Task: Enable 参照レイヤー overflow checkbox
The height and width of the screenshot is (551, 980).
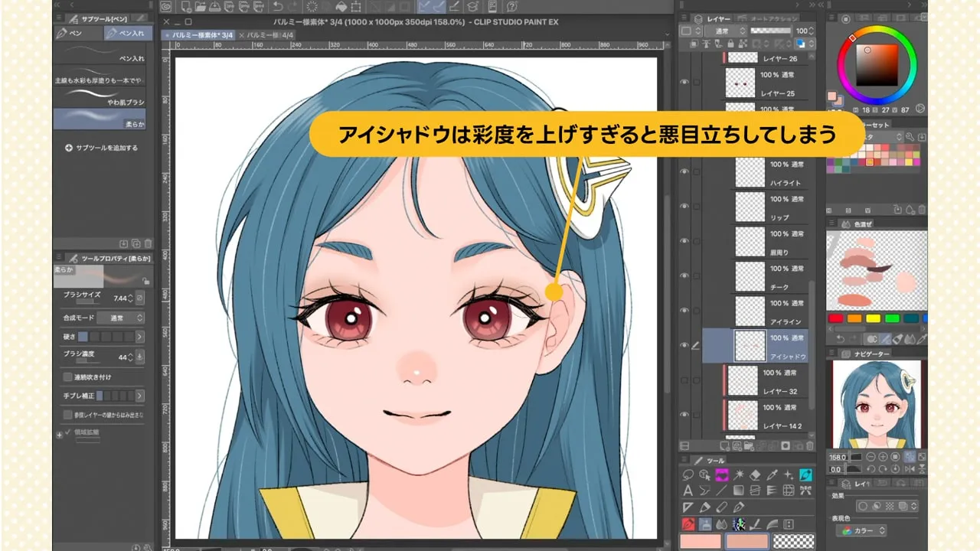Action: pyautogui.click(x=68, y=415)
